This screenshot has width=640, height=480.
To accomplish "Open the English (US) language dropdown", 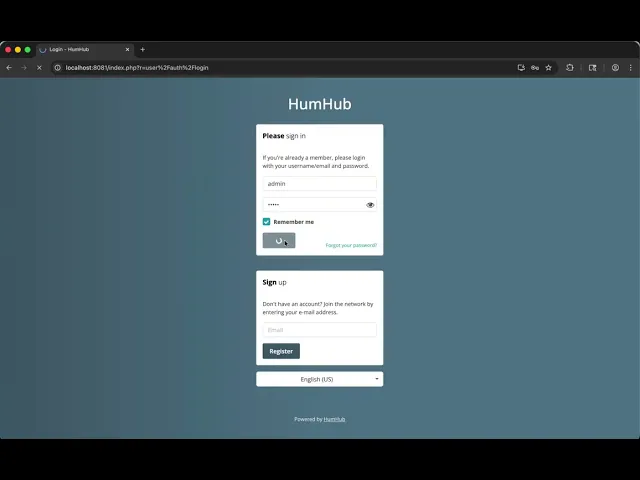I will (x=320, y=379).
